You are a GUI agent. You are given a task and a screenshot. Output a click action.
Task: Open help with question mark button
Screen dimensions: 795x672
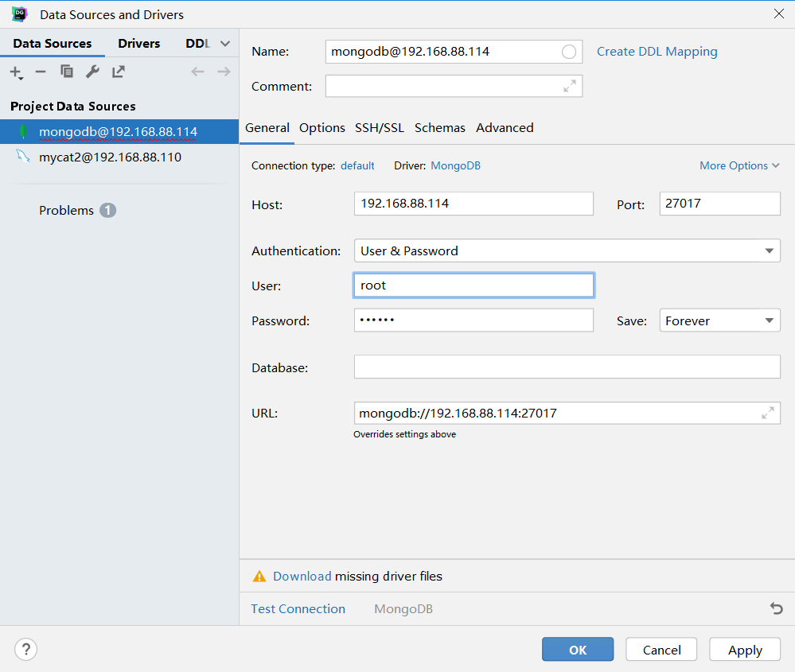pyautogui.click(x=25, y=649)
